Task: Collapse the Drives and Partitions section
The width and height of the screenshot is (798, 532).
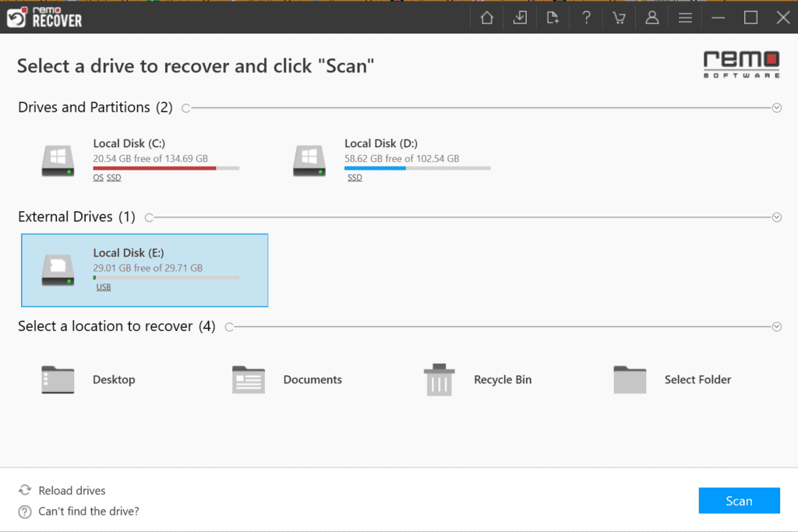Action: click(776, 107)
